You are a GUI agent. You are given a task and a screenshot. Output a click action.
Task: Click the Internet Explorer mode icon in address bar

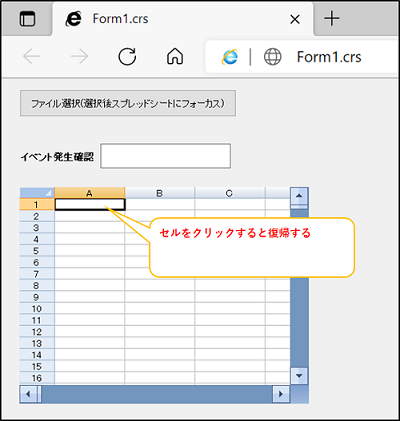(x=230, y=57)
